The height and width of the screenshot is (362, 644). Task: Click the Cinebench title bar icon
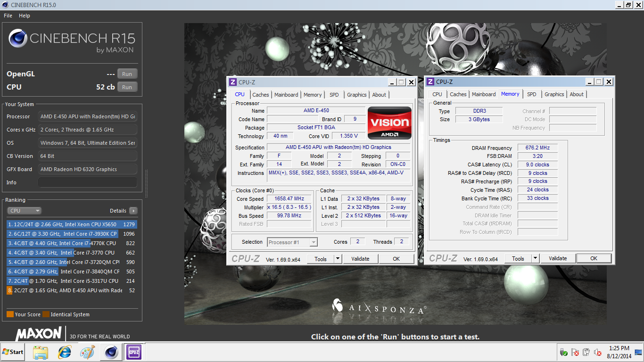pyautogui.click(x=5, y=5)
